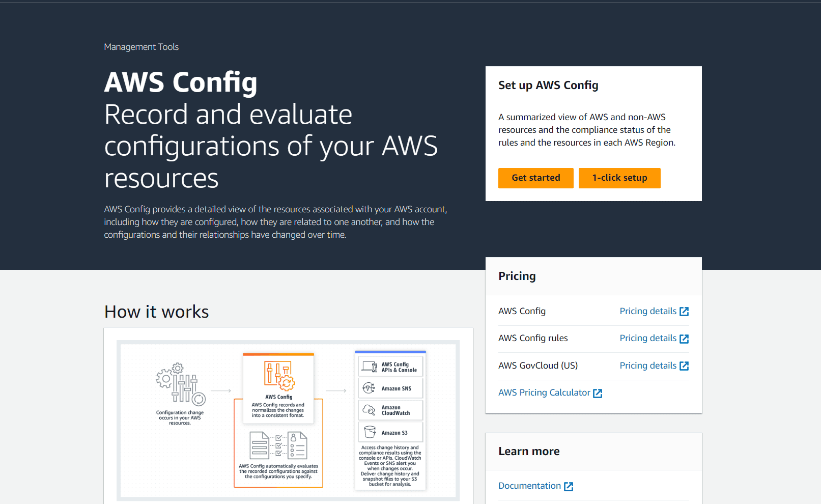Click external-link icon next to Documentation
This screenshot has width=821, height=504.
tap(569, 487)
